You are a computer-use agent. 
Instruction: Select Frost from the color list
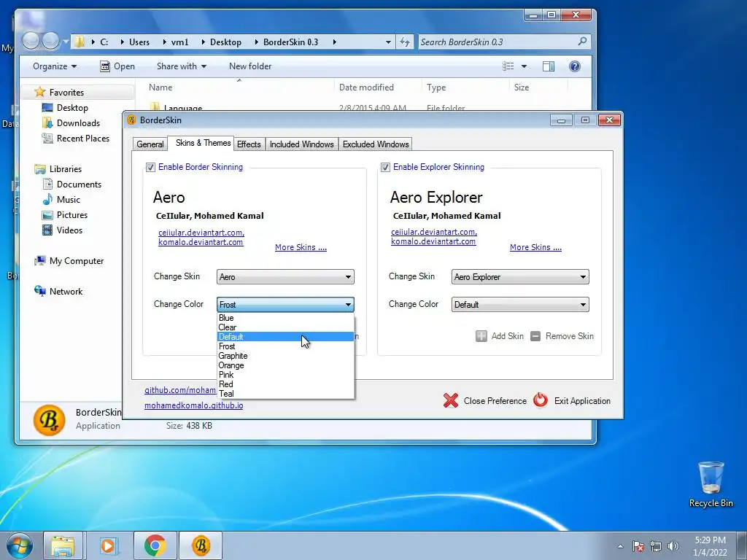coord(285,346)
